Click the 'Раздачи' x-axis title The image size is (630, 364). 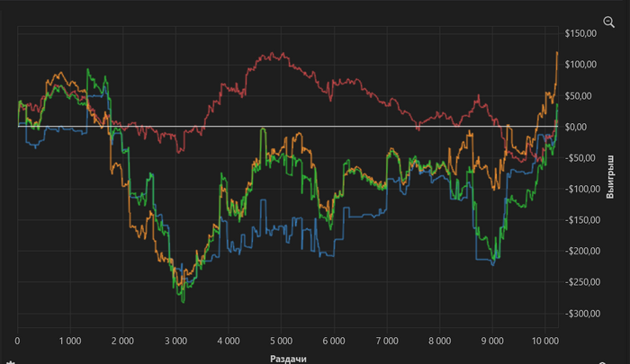click(288, 359)
